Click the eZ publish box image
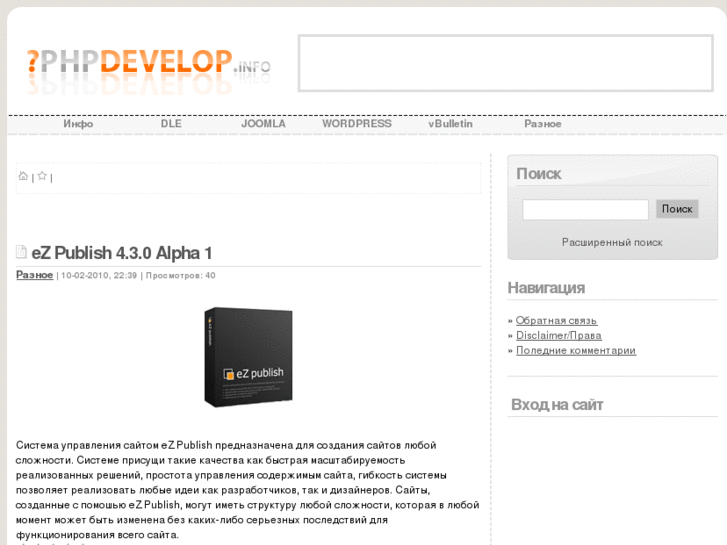The width and height of the screenshot is (727, 545). pos(249,357)
